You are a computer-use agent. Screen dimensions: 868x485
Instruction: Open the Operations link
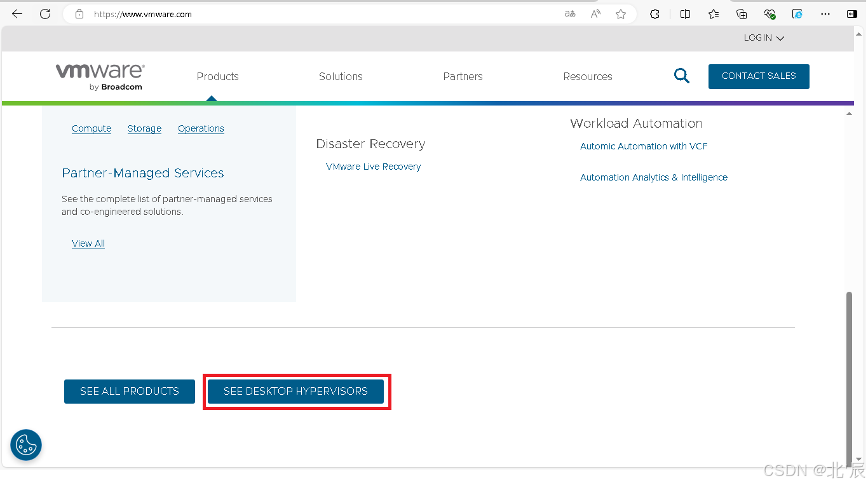pos(201,128)
